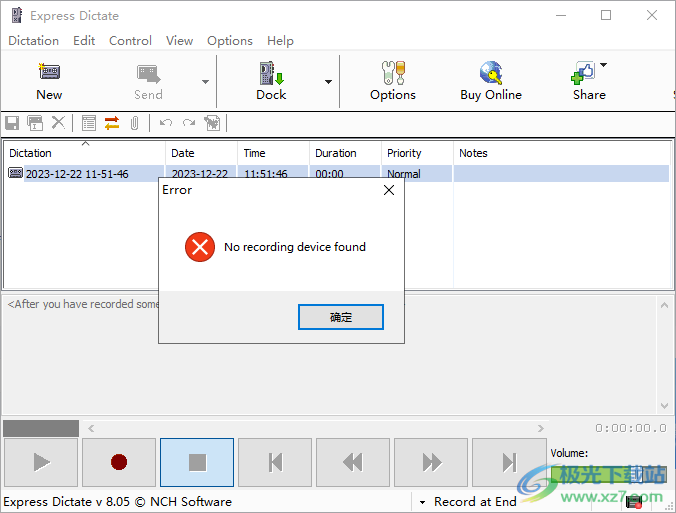This screenshot has width=676, height=513.
Task: Click the 确定 button in Error dialog
Action: (x=340, y=317)
